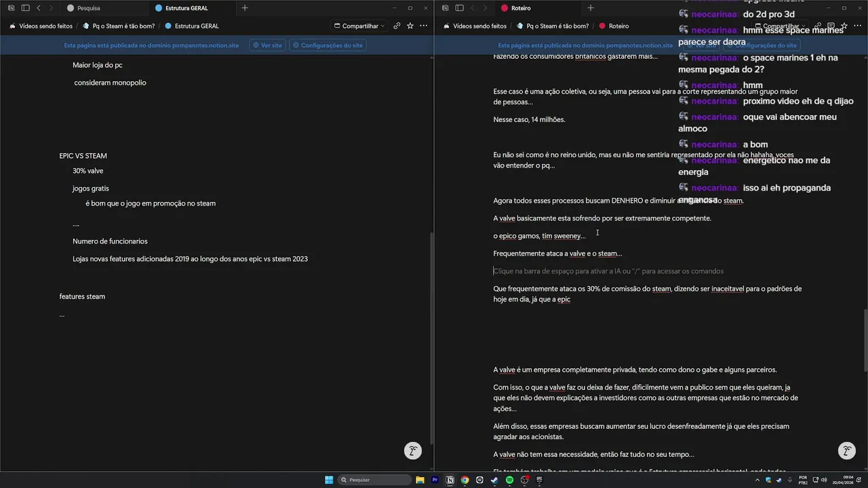Image resolution: width=868 pixels, height=488 pixels.
Task: Click 'o epico gamos, tim sweeney...' line
Action: pos(539,236)
